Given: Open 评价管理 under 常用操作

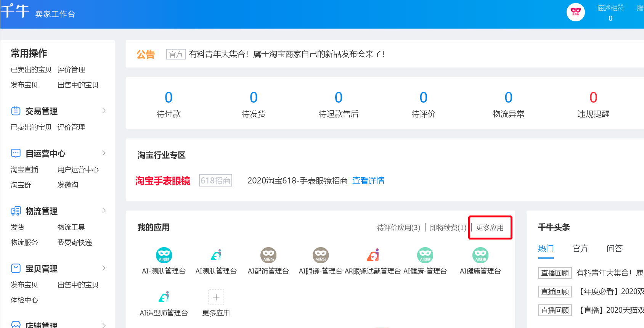Looking at the screenshot, I should coord(71,70).
